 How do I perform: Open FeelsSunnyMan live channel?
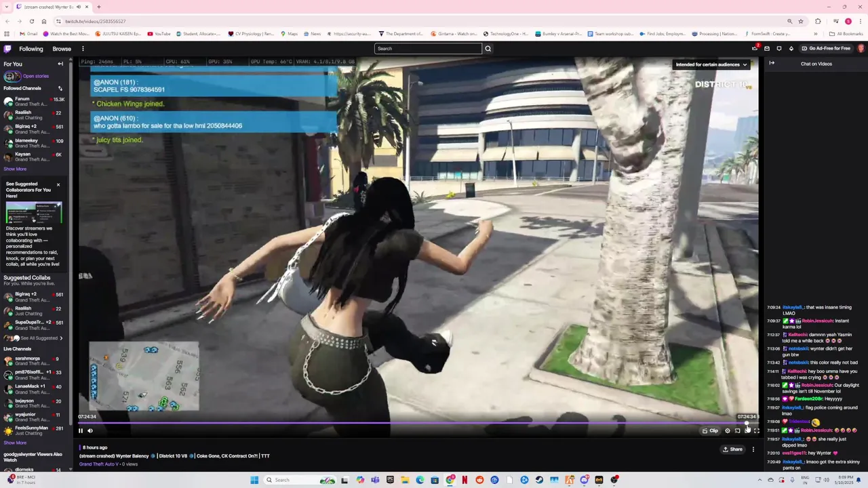34,430
